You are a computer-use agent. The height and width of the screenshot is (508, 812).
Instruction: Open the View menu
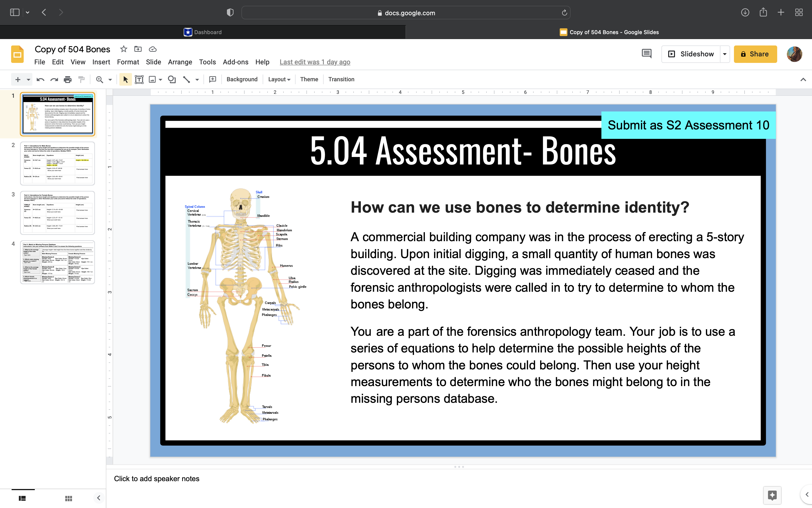pos(78,62)
